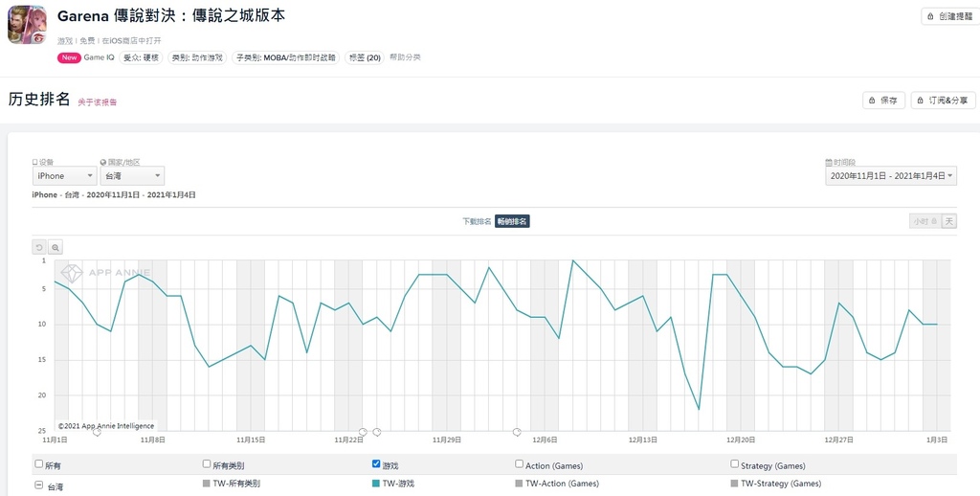This screenshot has width=980, height=496.
Task: Click the 设备 device label icon
Action: (x=35, y=162)
